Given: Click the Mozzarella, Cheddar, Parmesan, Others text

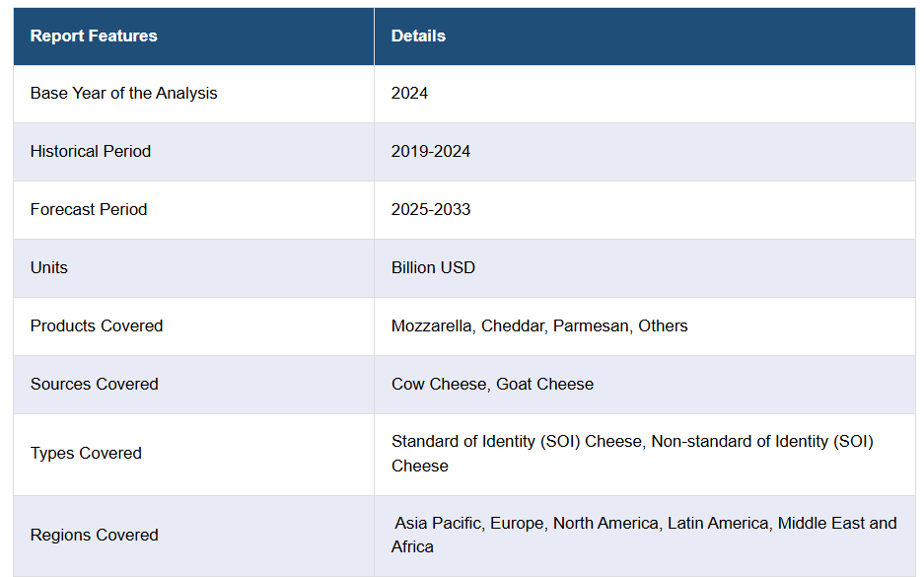Looking at the screenshot, I should [x=539, y=325].
